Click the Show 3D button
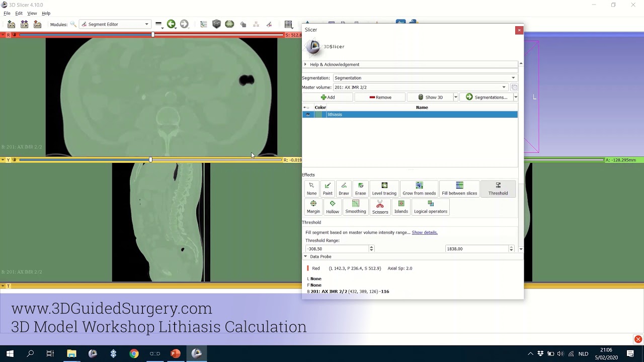This screenshot has height=362, width=644. click(430, 97)
